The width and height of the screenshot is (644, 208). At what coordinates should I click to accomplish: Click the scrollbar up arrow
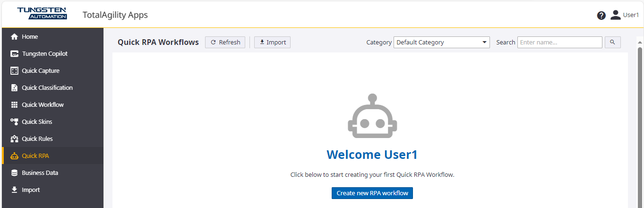(640, 43)
